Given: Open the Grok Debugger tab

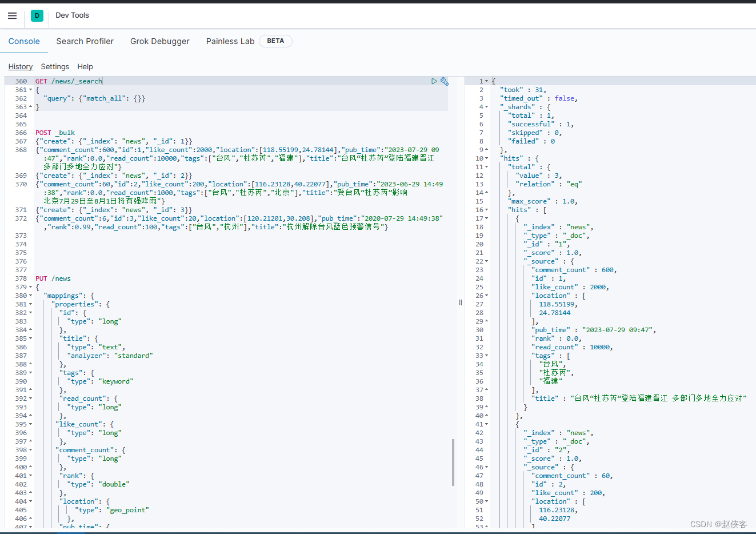Looking at the screenshot, I should coord(160,41).
